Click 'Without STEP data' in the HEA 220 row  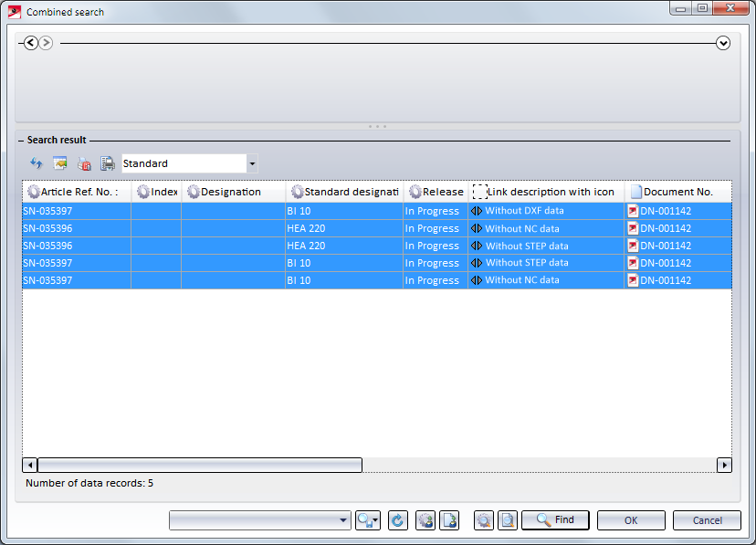[527, 246]
